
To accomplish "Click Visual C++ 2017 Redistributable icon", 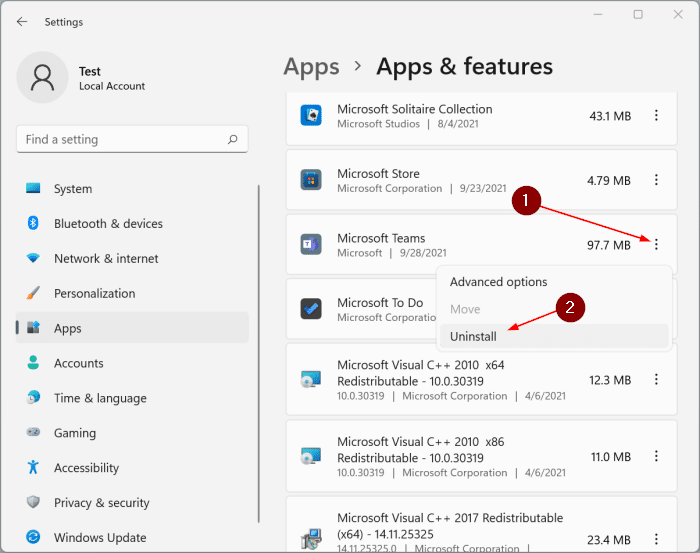I will click(x=311, y=539).
